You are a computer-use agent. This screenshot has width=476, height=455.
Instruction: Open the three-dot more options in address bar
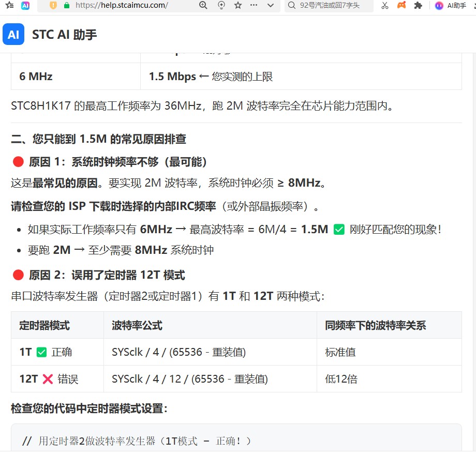point(254,5)
